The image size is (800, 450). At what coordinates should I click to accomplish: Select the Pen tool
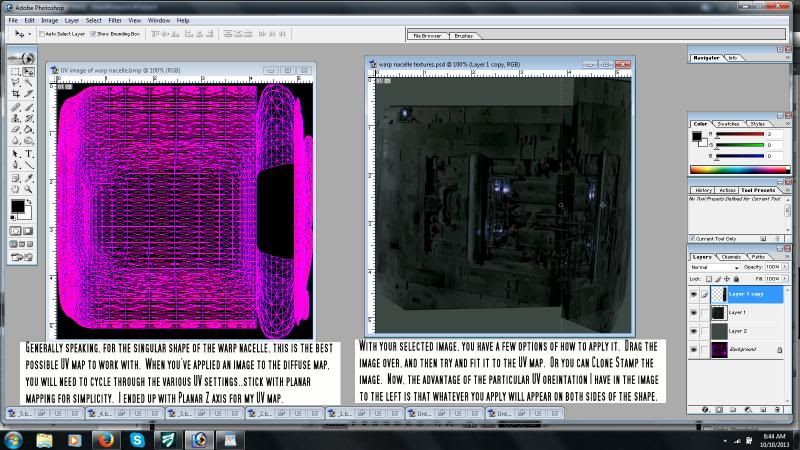click(15, 165)
